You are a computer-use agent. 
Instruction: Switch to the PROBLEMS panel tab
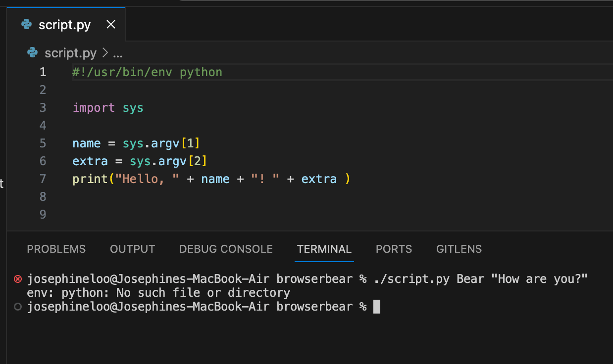click(56, 249)
